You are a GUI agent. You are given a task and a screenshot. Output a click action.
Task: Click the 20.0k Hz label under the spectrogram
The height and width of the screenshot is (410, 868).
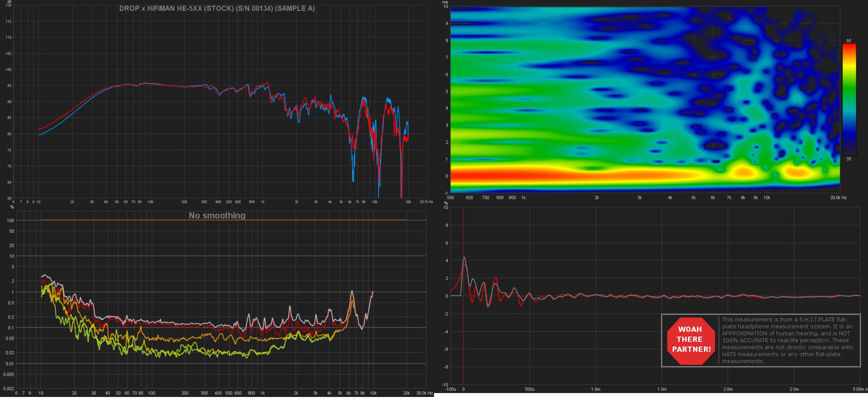(838, 198)
